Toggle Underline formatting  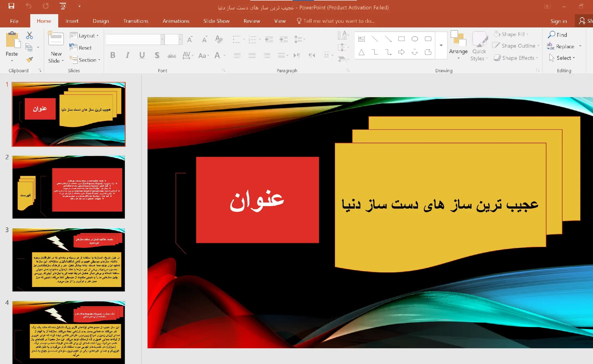click(142, 55)
